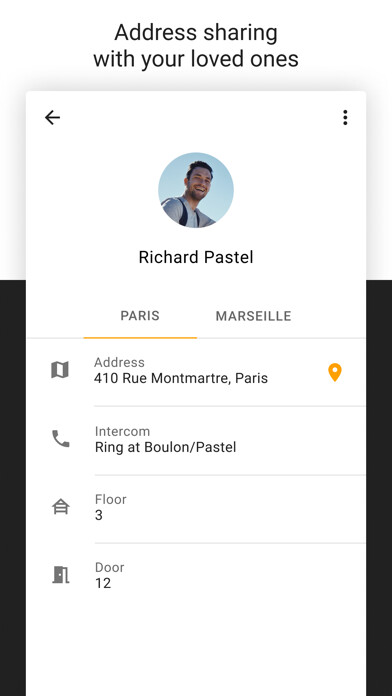This screenshot has height=696, width=392.
Task: Tap the back arrow icon
Action: click(x=52, y=118)
